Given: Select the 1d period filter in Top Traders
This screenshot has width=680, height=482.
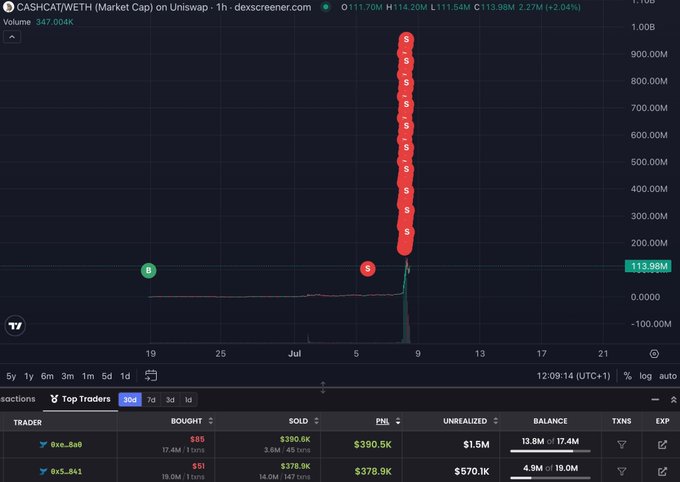Looking at the screenshot, I should coord(188,400).
